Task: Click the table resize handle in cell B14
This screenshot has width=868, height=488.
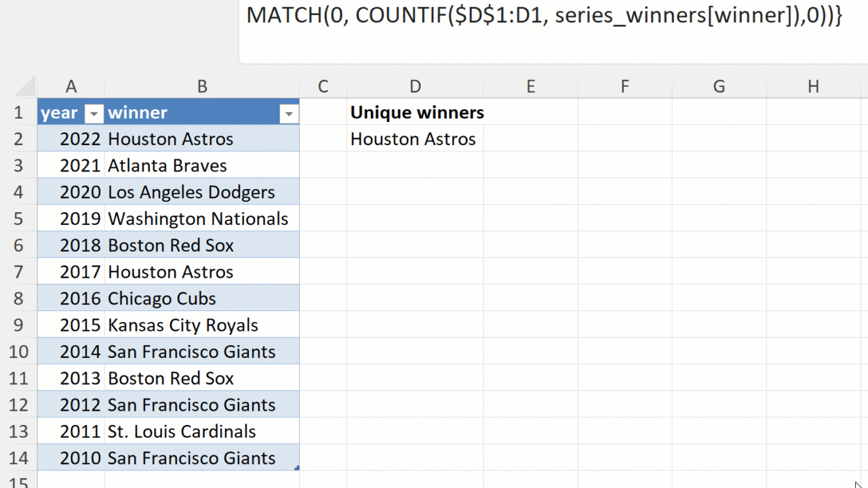Action: (297, 468)
